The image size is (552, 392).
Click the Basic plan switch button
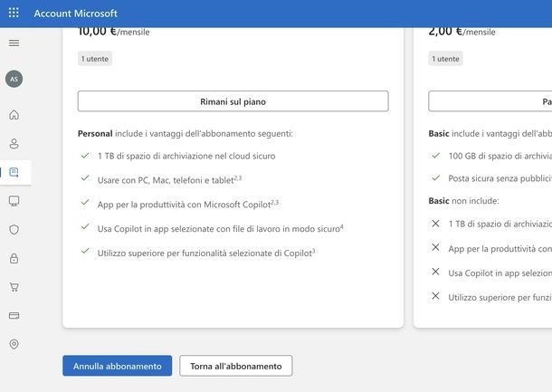[x=490, y=101]
